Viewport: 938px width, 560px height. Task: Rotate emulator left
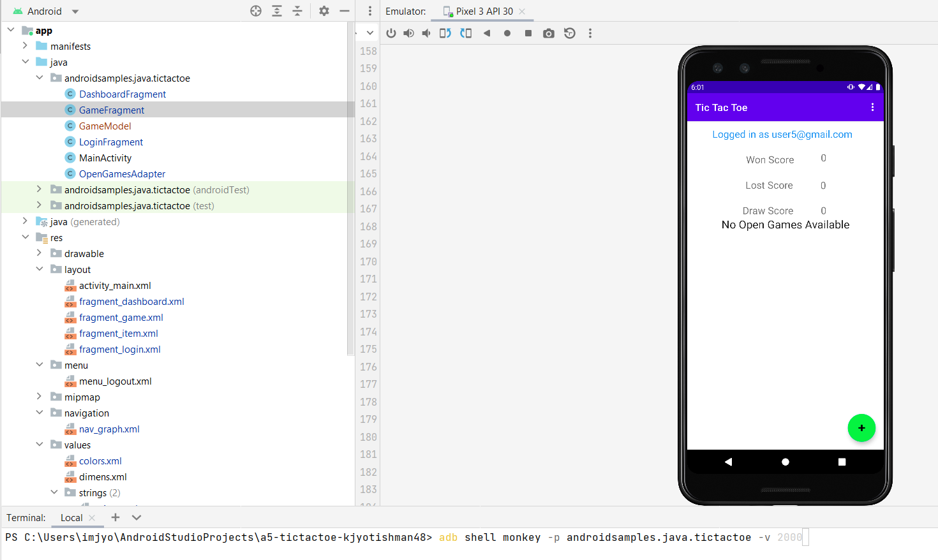click(445, 33)
